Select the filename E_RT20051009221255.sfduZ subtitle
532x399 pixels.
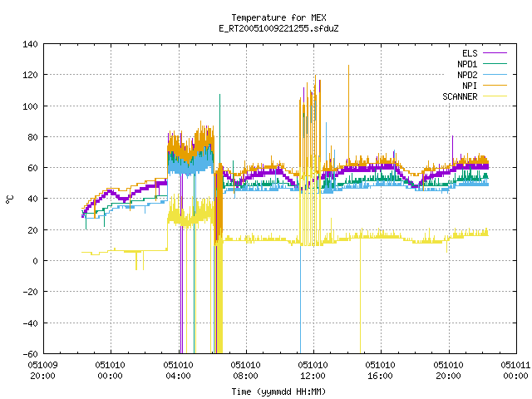278,28
